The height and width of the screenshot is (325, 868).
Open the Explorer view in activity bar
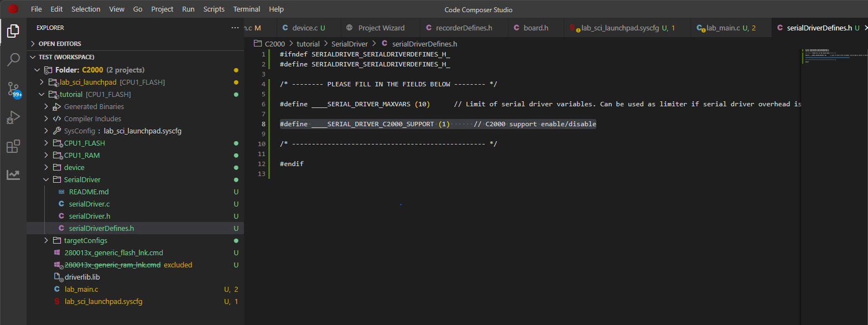coord(13,31)
